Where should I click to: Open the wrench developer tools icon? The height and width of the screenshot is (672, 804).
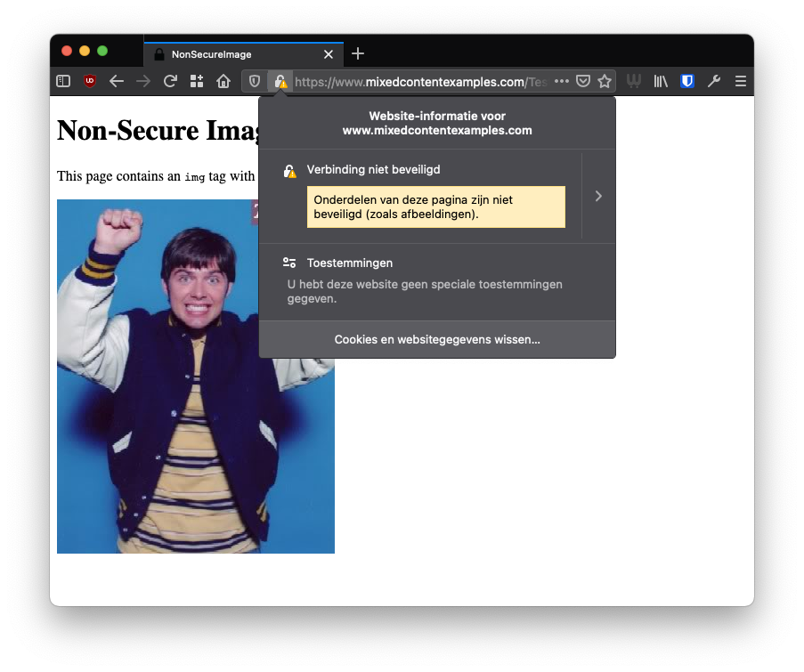tap(714, 81)
